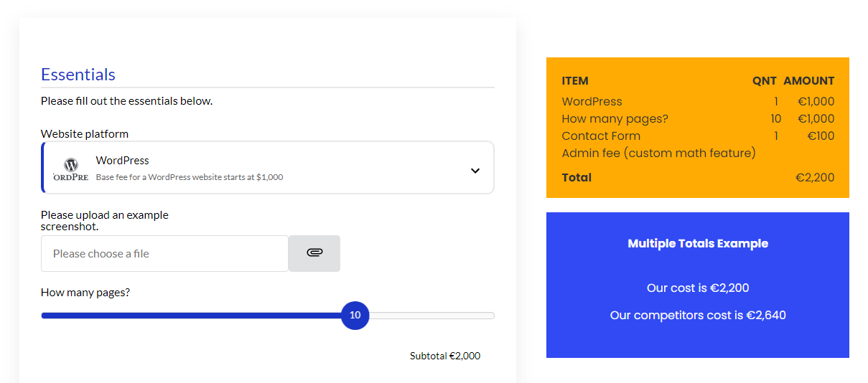Click 'Our cost is €2,200' text
The width and height of the screenshot is (868, 383).
click(x=698, y=288)
